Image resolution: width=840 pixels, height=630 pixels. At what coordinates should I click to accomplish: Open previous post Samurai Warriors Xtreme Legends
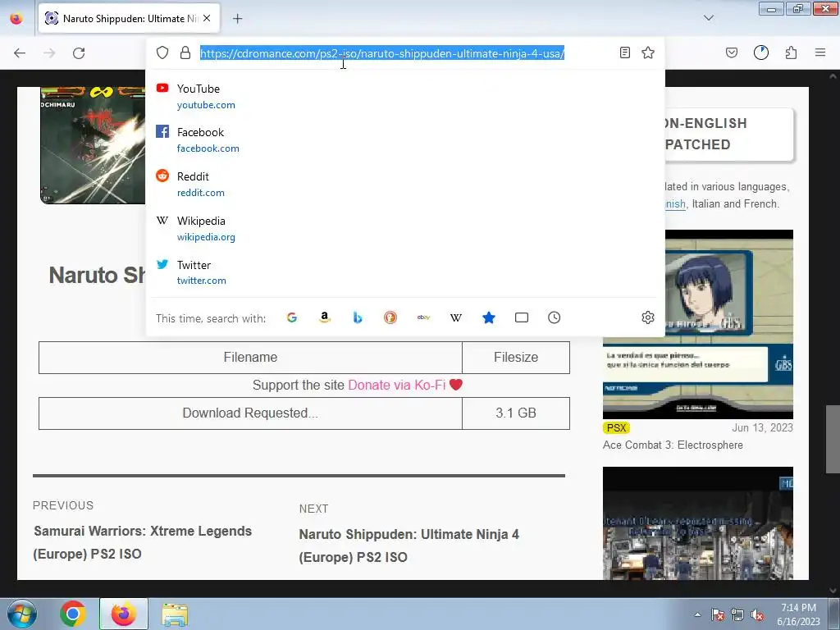143,542
